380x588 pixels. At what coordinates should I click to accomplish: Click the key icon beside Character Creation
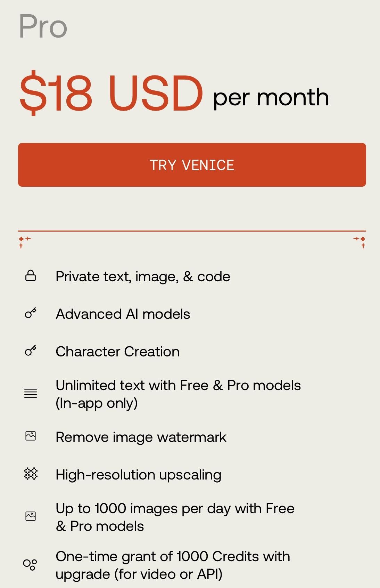31,351
